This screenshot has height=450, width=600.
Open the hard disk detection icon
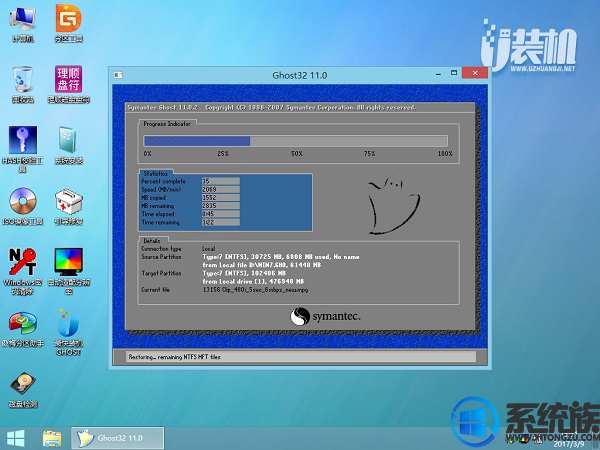[22, 384]
